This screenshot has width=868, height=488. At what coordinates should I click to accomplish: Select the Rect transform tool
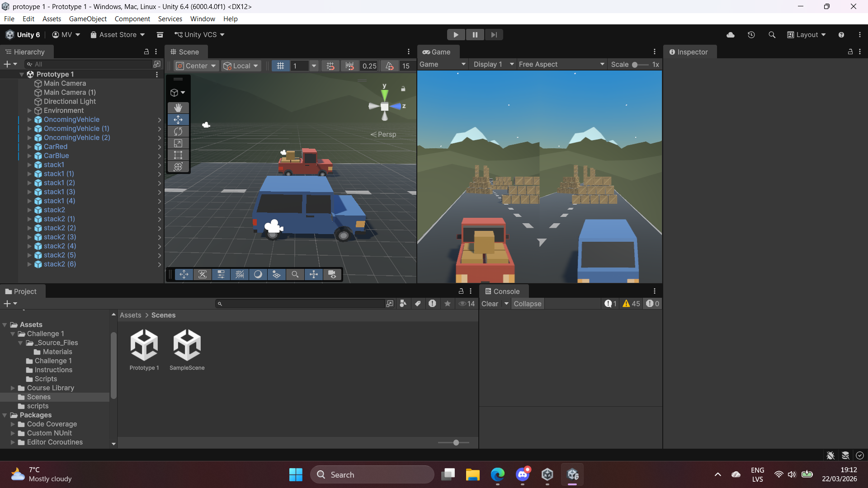click(x=178, y=155)
